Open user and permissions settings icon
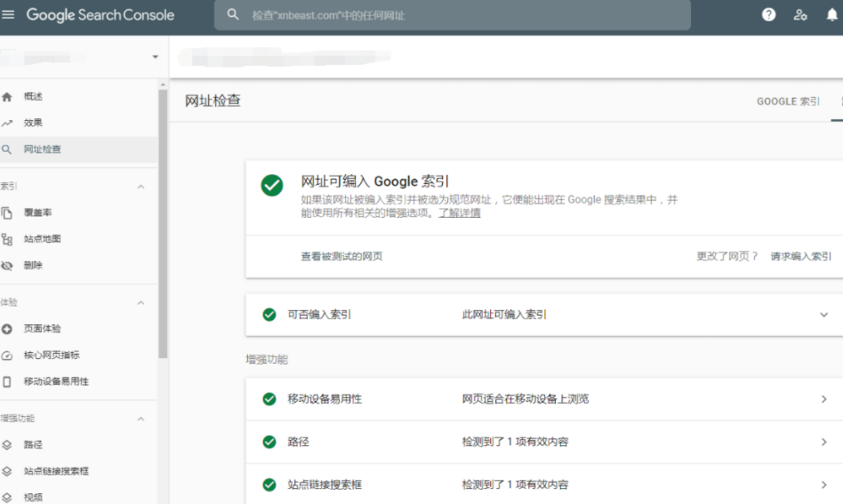This screenshot has width=843, height=504. tap(800, 15)
